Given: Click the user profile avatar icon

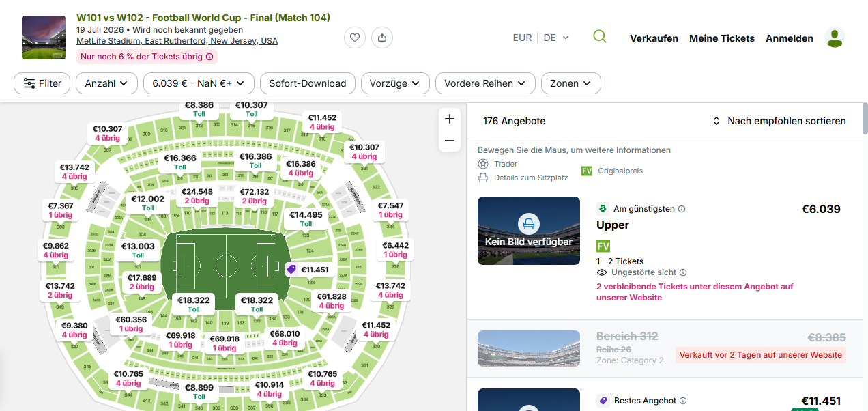Looking at the screenshot, I should coord(835,38).
